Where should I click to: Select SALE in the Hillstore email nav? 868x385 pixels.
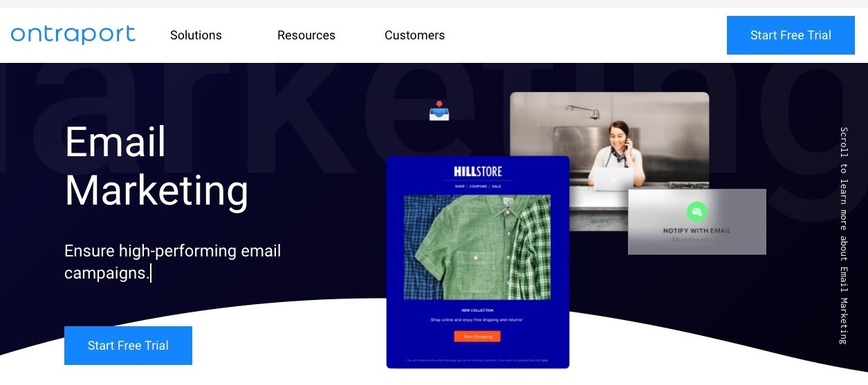(x=497, y=187)
